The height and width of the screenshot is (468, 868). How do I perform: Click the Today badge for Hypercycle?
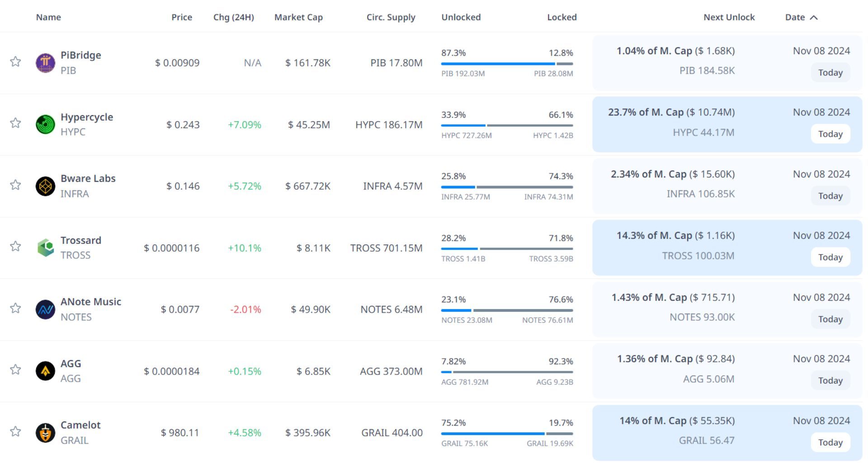point(830,134)
